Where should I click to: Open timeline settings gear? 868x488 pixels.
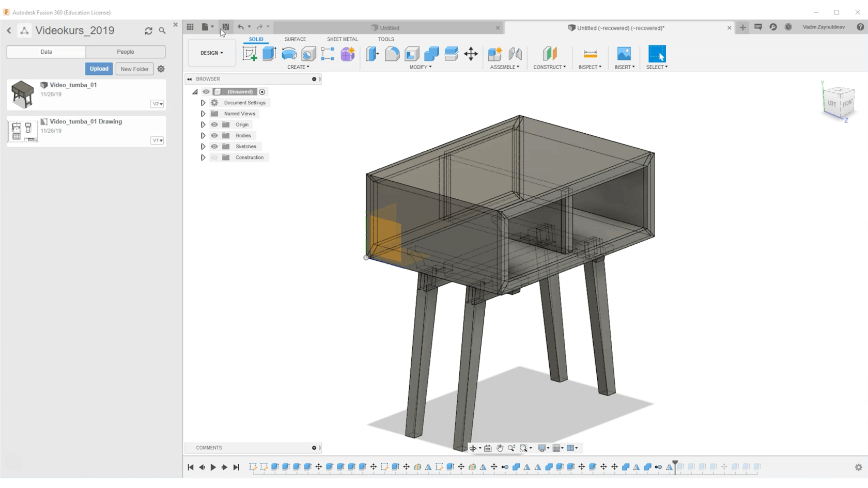(858, 467)
